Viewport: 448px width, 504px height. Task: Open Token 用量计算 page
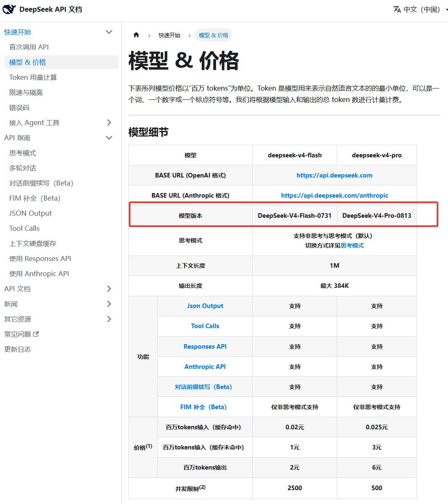point(33,77)
